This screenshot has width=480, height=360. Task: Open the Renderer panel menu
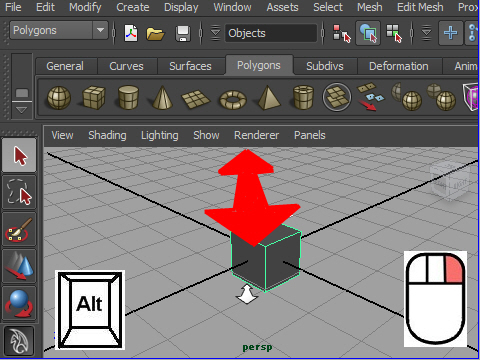pyautogui.click(x=256, y=135)
